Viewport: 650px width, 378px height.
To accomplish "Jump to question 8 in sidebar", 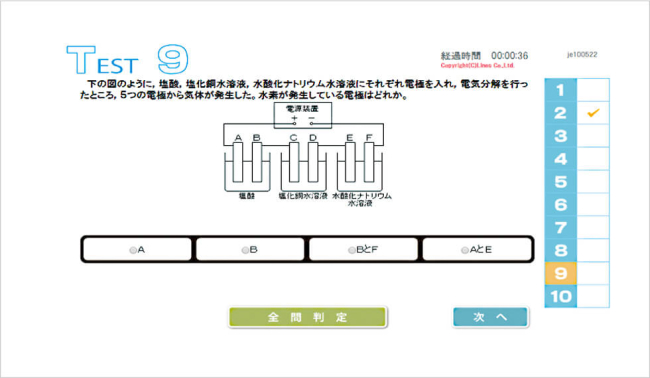I will tap(560, 250).
